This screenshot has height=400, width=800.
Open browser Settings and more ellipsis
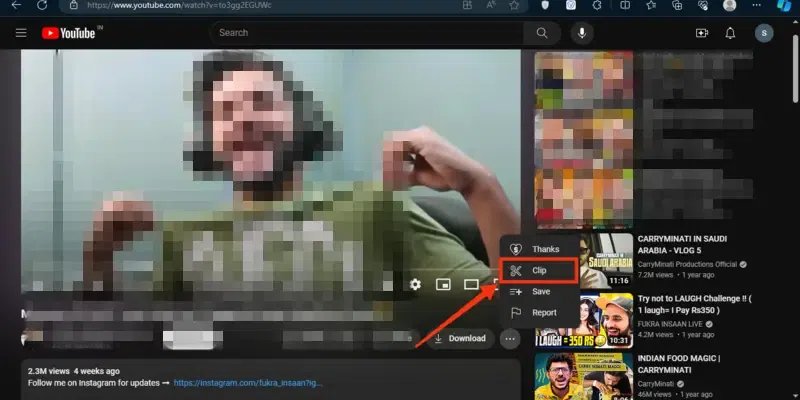click(756, 5)
